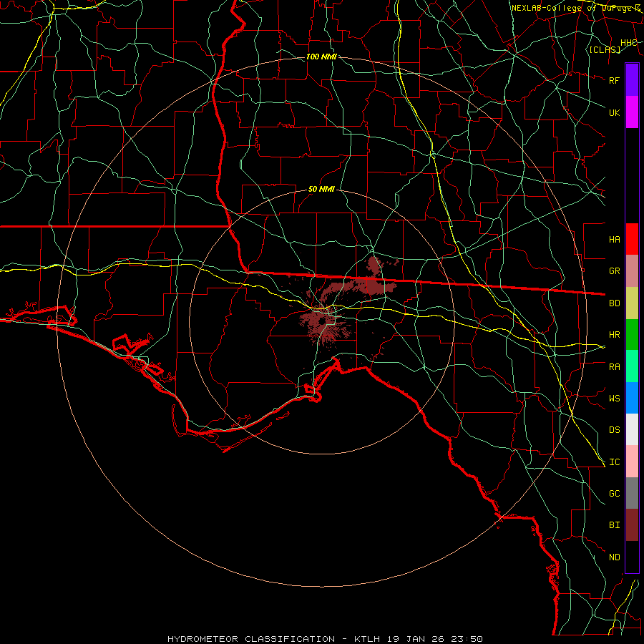Click the Hydrometeor Classification KTLH title caption
The height and width of the screenshot is (644, 644).
(325, 639)
